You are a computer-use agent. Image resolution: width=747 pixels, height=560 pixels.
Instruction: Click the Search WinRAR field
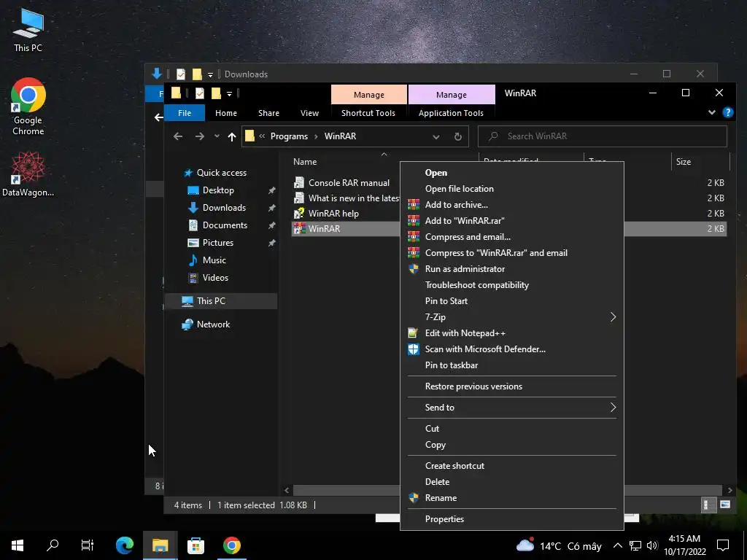click(603, 136)
